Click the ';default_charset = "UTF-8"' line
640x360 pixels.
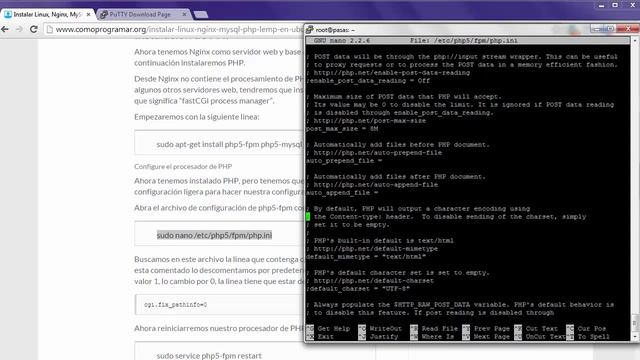[358, 289]
